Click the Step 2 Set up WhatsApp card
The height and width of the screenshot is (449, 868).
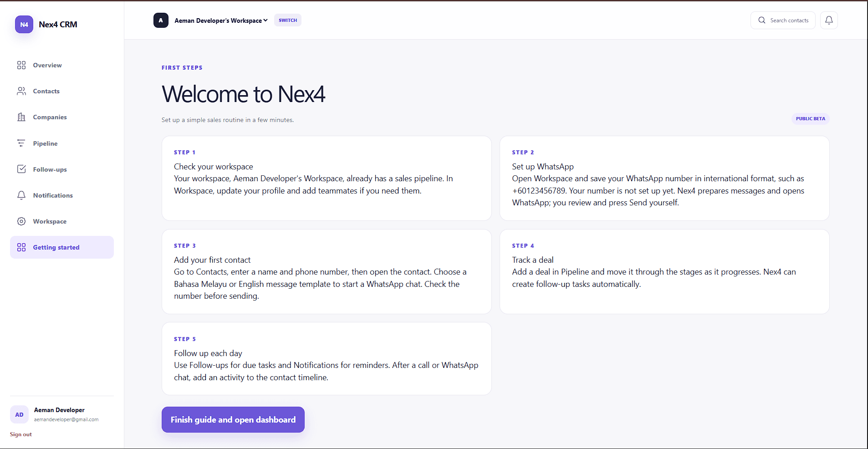(x=664, y=178)
